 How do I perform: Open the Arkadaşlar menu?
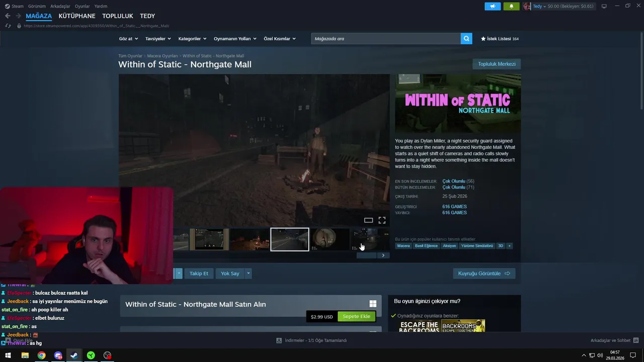pos(60,6)
